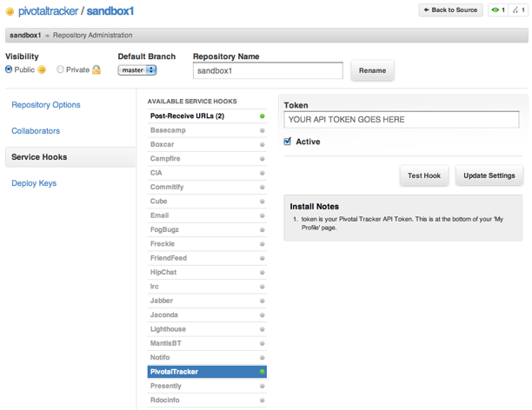
Task: Select the Notifo service hook
Action: pyautogui.click(x=207, y=358)
